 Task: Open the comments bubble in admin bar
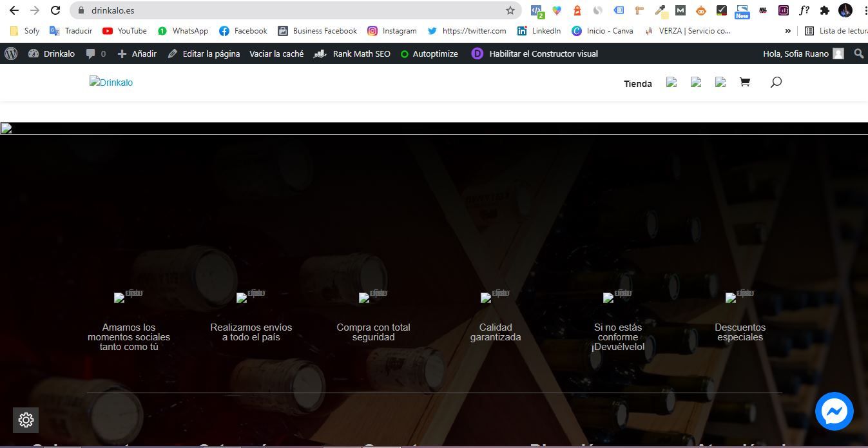(x=95, y=54)
